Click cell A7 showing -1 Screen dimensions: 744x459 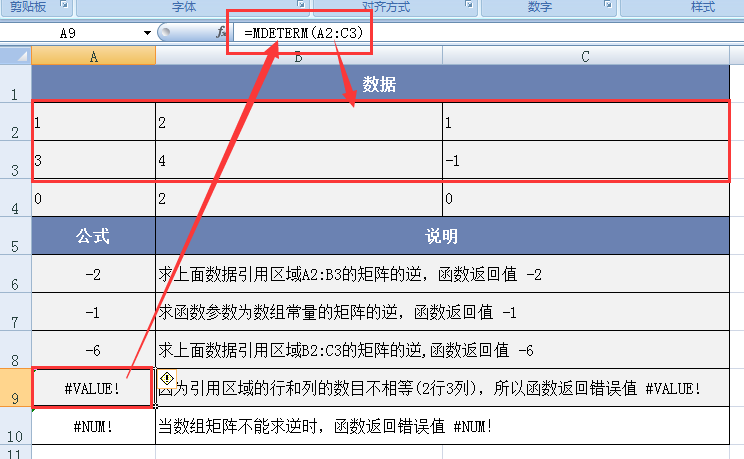coord(93,312)
